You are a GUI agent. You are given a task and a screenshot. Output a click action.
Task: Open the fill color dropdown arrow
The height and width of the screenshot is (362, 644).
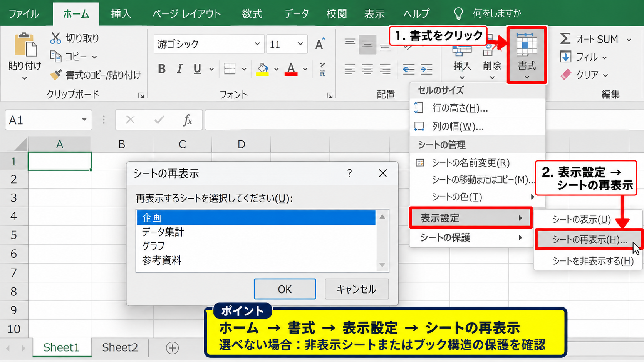pyautogui.click(x=276, y=69)
